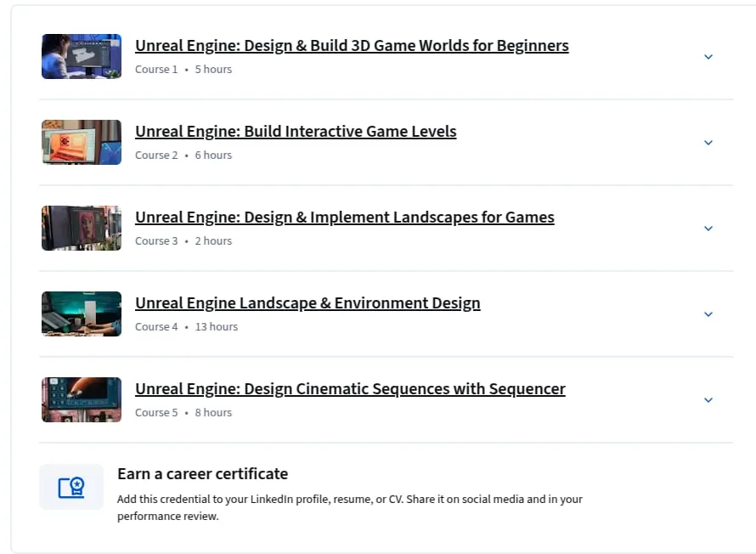The image size is (756, 554).
Task: Click 'Course 1 • 5 hours' text
Action: click(x=183, y=70)
